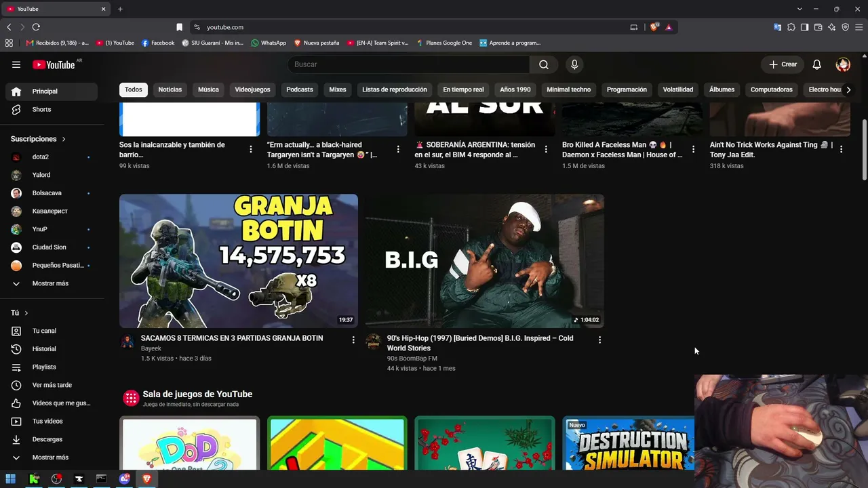The height and width of the screenshot is (488, 868).
Task: Open the notifications bell
Action: pos(816,64)
